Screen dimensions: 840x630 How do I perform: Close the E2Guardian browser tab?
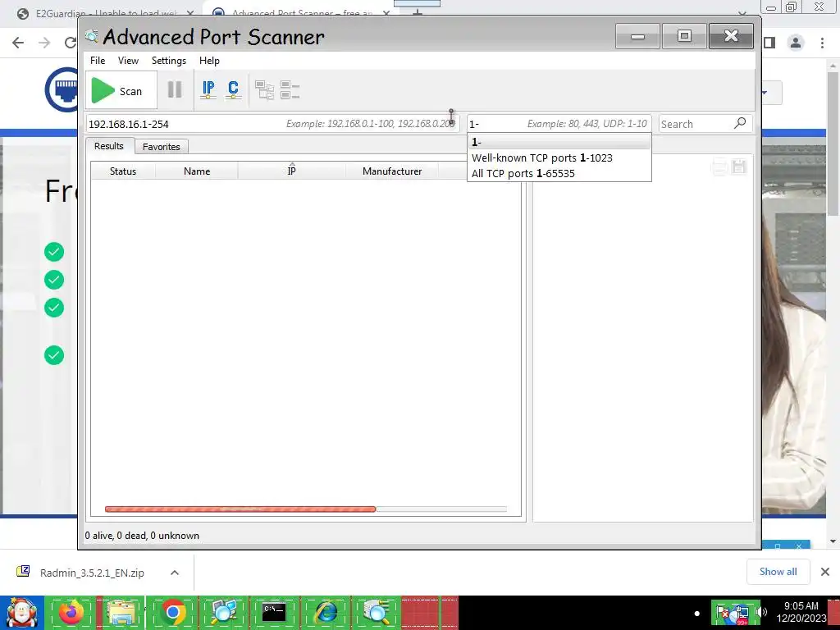pyautogui.click(x=190, y=13)
